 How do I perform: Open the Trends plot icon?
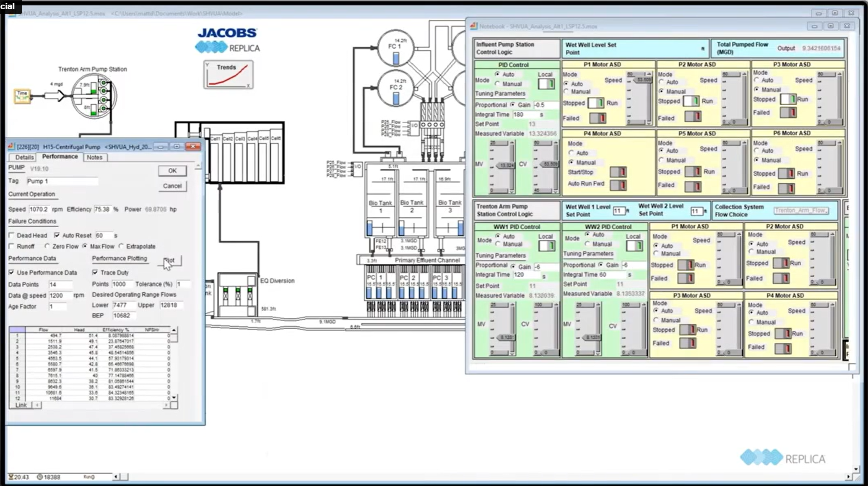pyautogui.click(x=229, y=75)
